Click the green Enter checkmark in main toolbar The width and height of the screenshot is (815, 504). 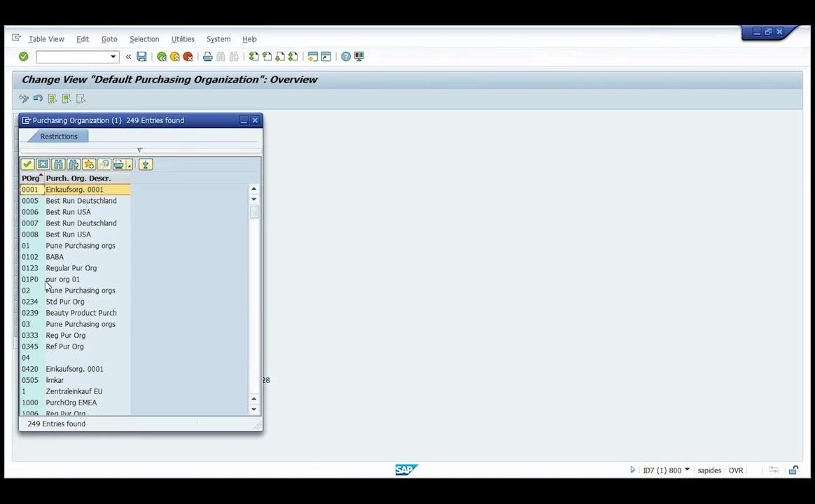pyautogui.click(x=23, y=57)
